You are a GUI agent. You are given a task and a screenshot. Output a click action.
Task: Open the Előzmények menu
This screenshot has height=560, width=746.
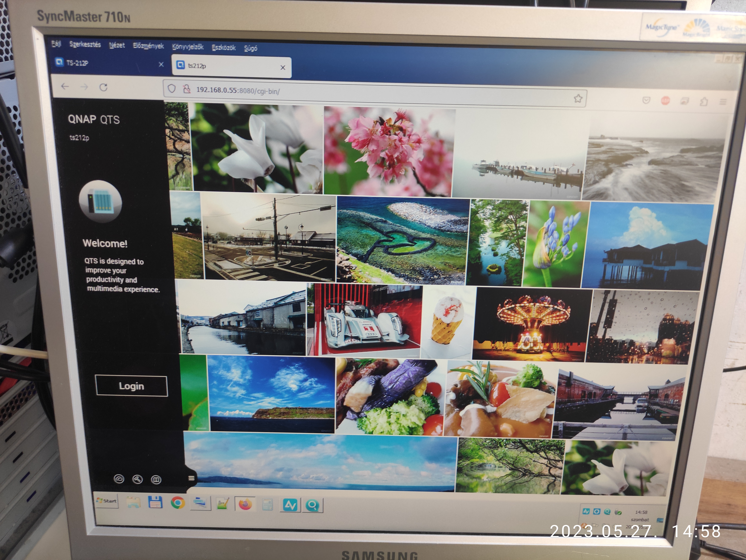pyautogui.click(x=148, y=46)
